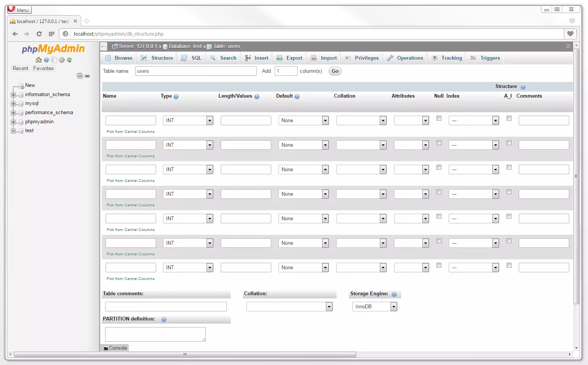588x365 pixels.
Task: Collapse the test database tree node
Action: [x=13, y=131]
